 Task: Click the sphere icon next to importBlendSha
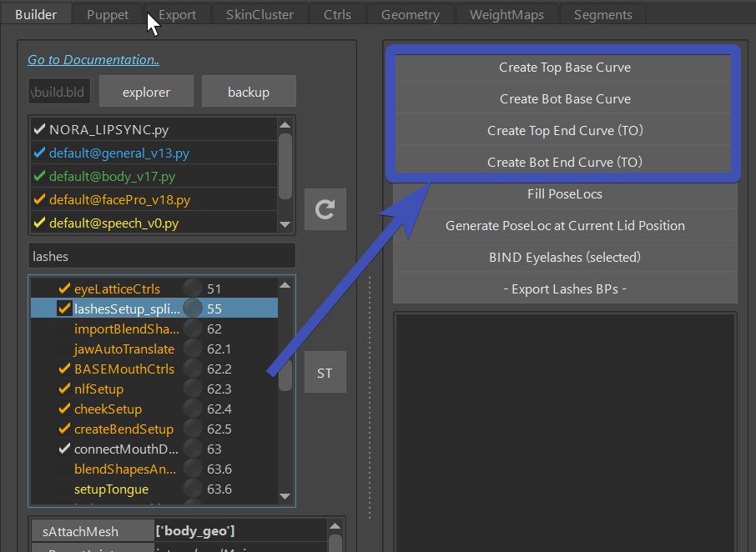click(x=193, y=329)
